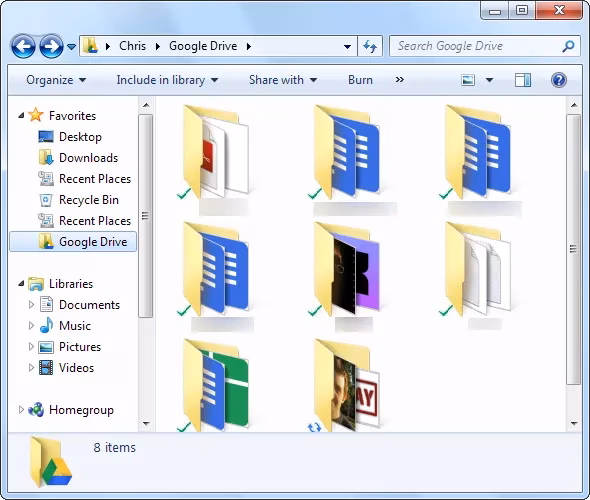The width and height of the screenshot is (590, 500).
Task: Click Burn in the toolbar
Action: coord(360,80)
